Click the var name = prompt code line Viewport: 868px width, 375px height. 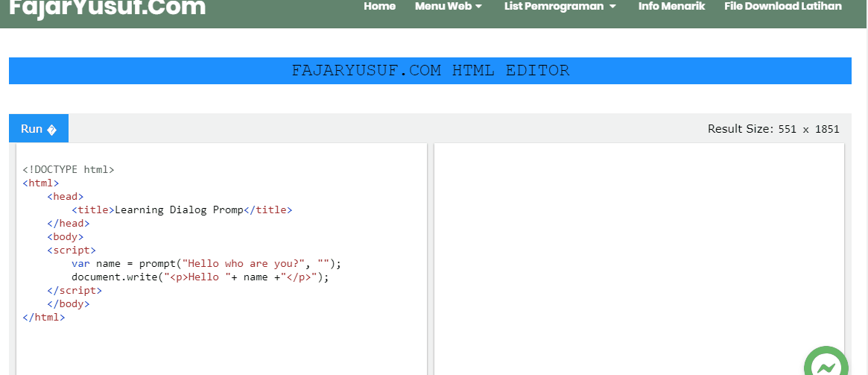[206, 264]
